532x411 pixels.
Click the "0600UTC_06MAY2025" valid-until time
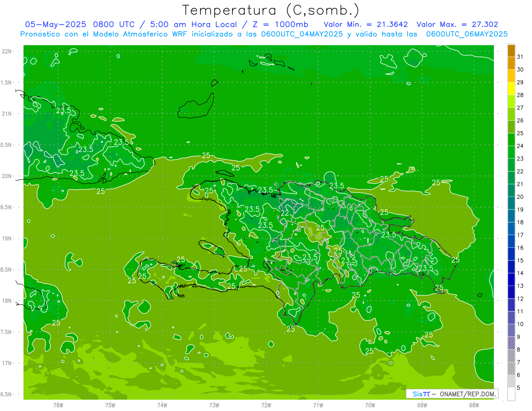[467, 34]
